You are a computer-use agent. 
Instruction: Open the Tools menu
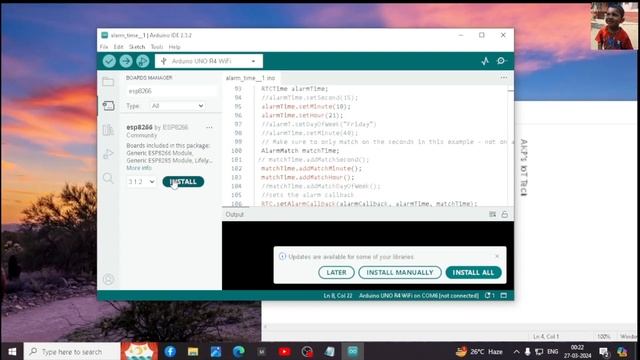coord(157,47)
